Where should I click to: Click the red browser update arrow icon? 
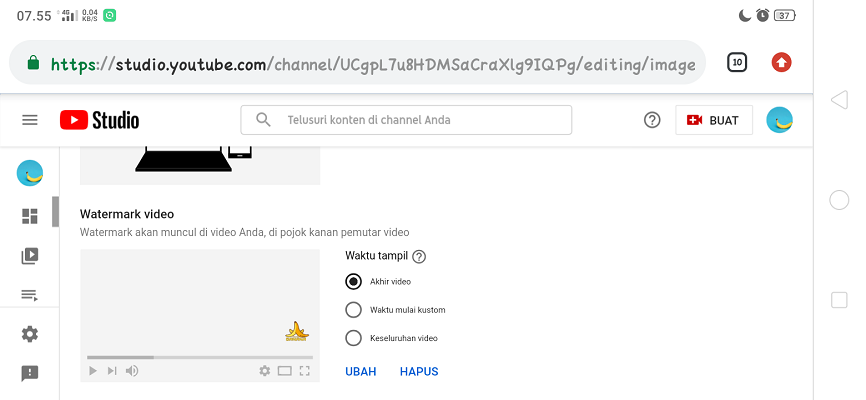[781, 62]
